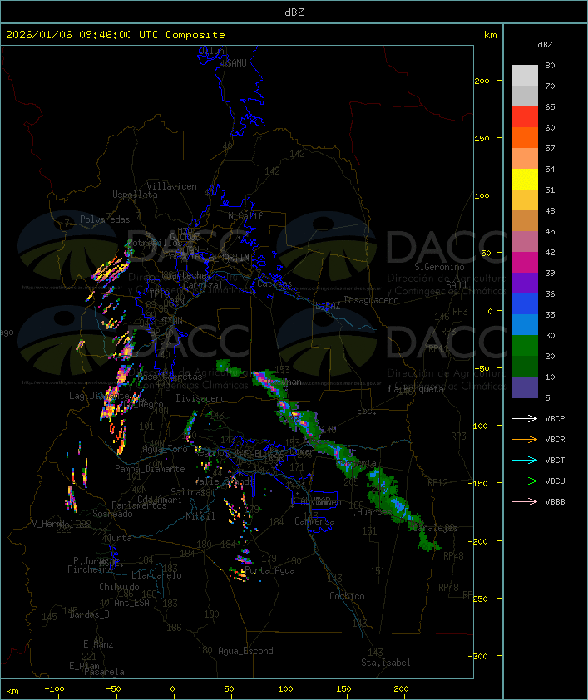Click the Divisadero map label
Image resolution: width=588 pixels, height=700 pixels.
(x=201, y=397)
